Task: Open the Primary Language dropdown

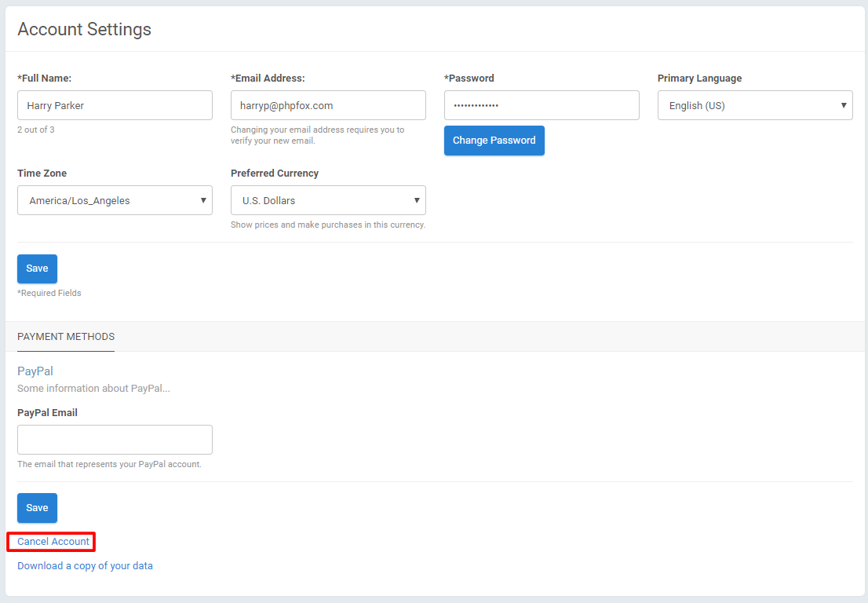Action: (x=755, y=105)
